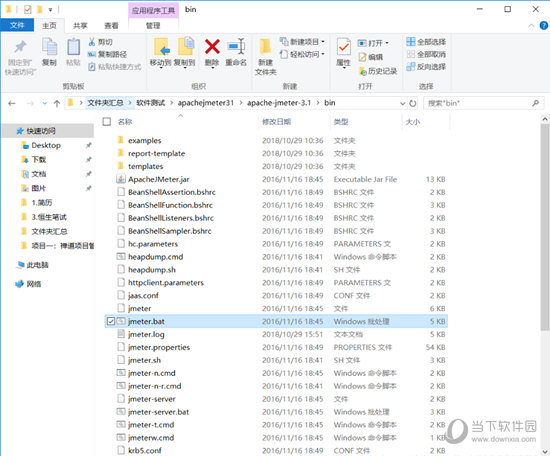The height and width of the screenshot is (456, 550).
Task: Click the Paste (粘贴) ribbon icon
Action: click(73, 47)
